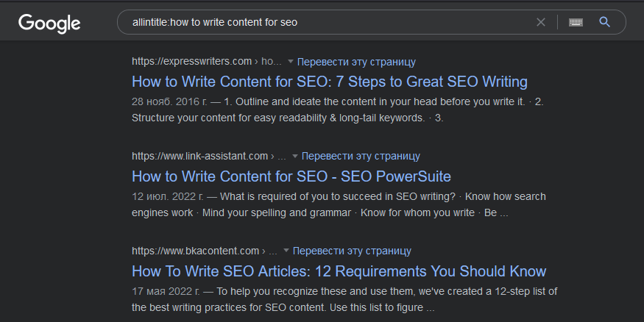Image resolution: width=644 pixels, height=322 pixels.
Task: Click the '12 июл. 2022 г.' snippet date
Action: point(168,196)
